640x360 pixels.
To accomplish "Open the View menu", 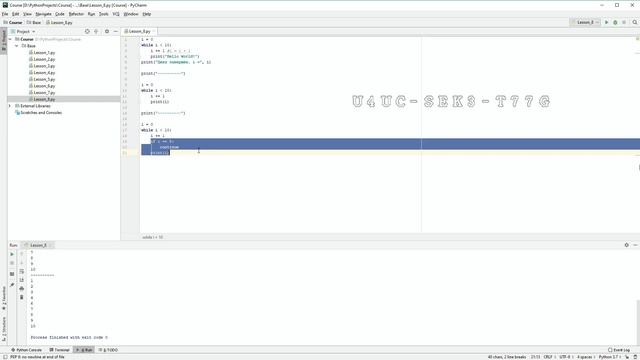I will 27,14.
